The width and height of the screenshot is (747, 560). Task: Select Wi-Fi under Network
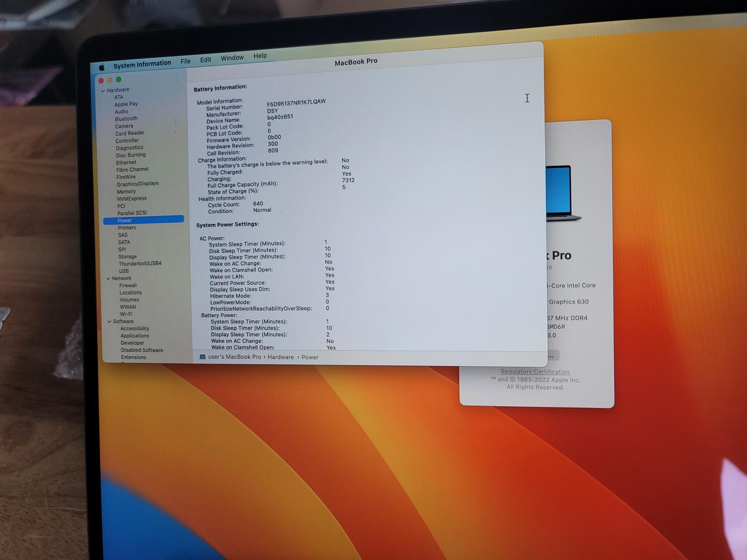tap(126, 314)
